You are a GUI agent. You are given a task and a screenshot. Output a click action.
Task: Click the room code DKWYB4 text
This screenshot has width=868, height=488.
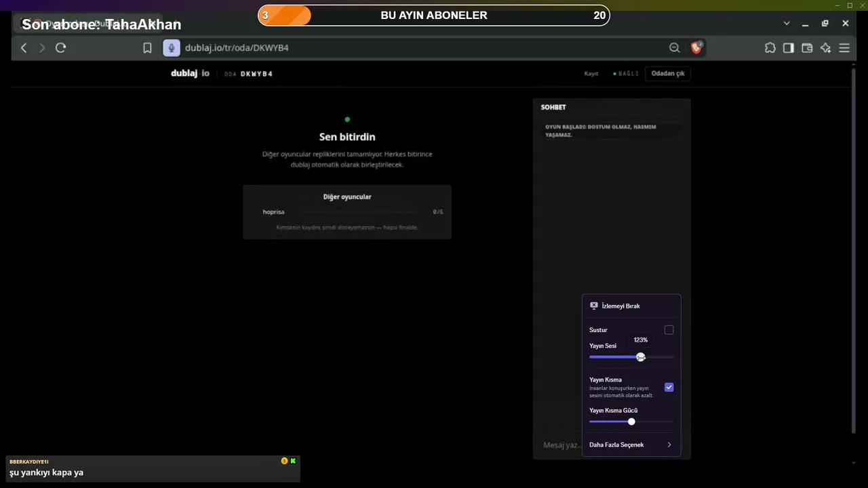(x=256, y=74)
